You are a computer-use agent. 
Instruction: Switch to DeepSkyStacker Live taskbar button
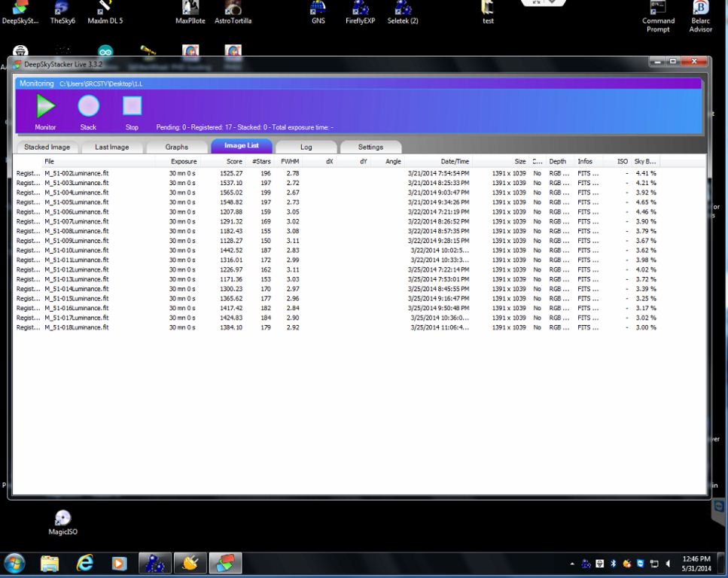point(225,563)
